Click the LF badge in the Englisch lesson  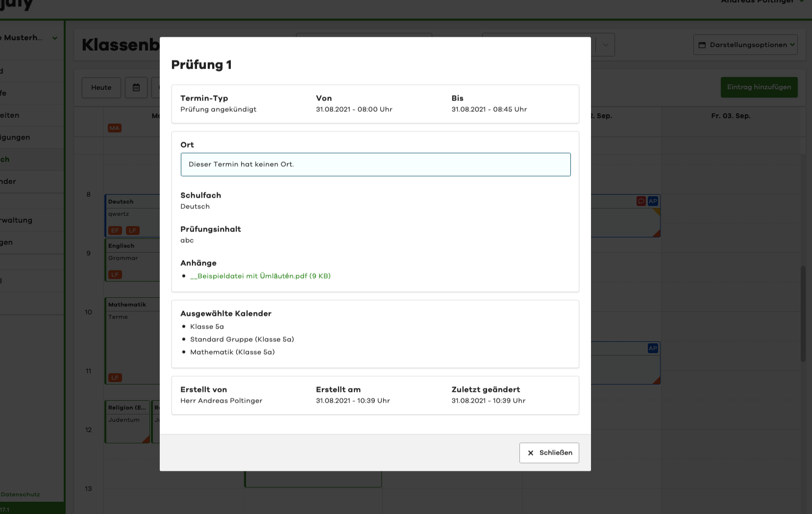(115, 275)
